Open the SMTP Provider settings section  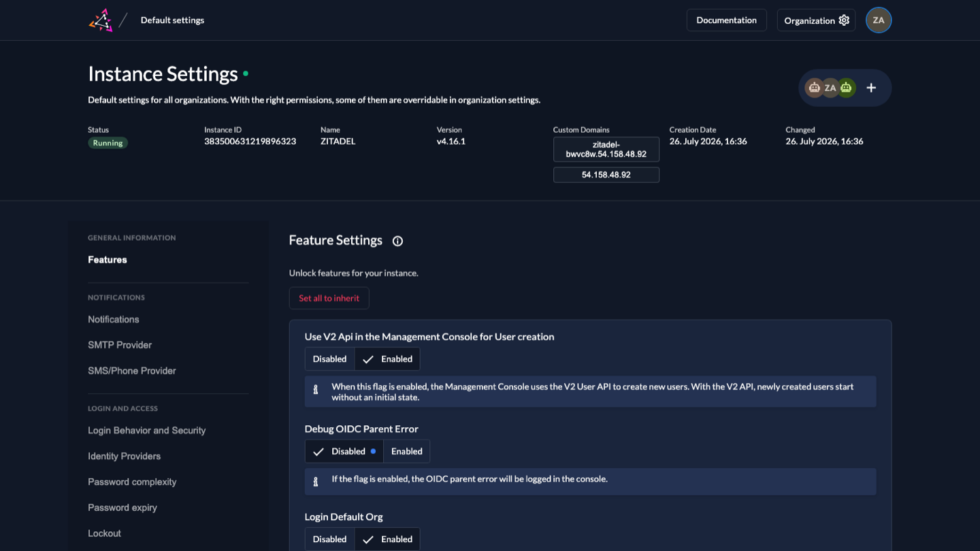click(x=120, y=346)
